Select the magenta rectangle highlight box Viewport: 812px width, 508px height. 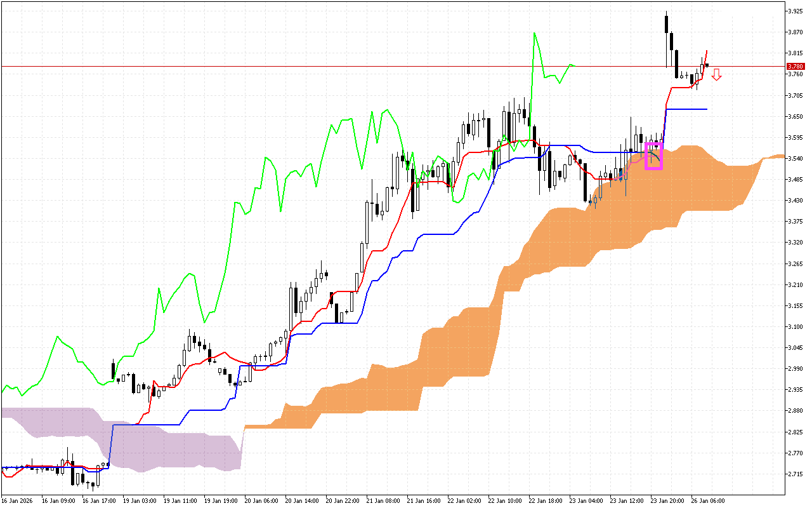pos(653,156)
